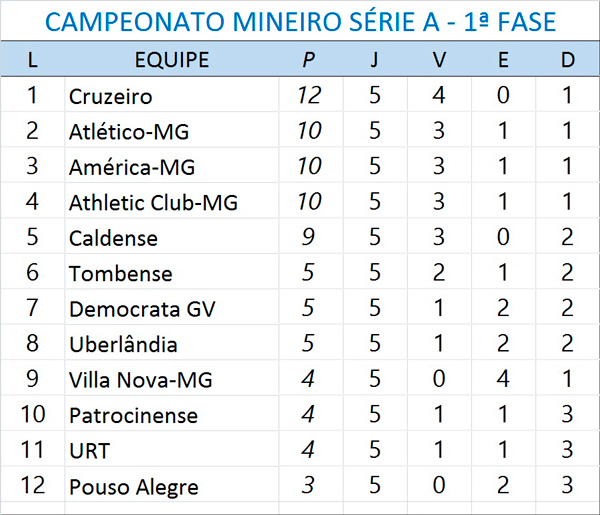Click the D losses column header
This screenshot has height=515, width=600.
coord(567,60)
